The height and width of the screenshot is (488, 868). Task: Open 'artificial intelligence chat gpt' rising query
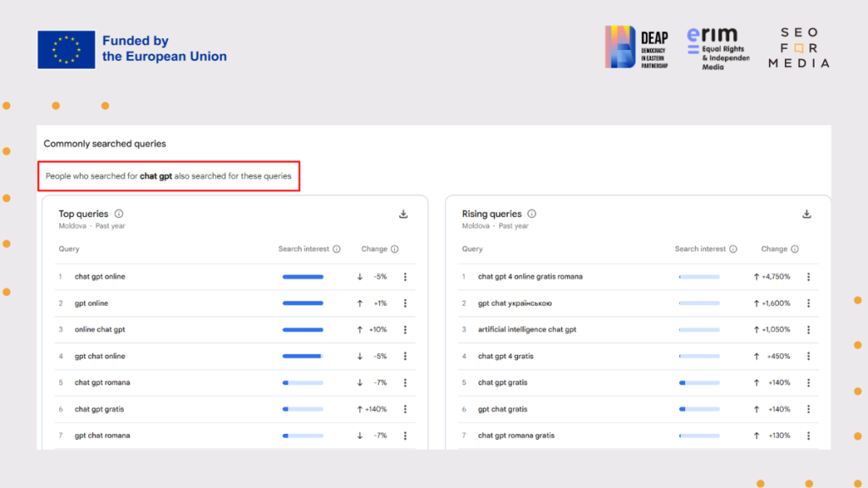point(526,330)
